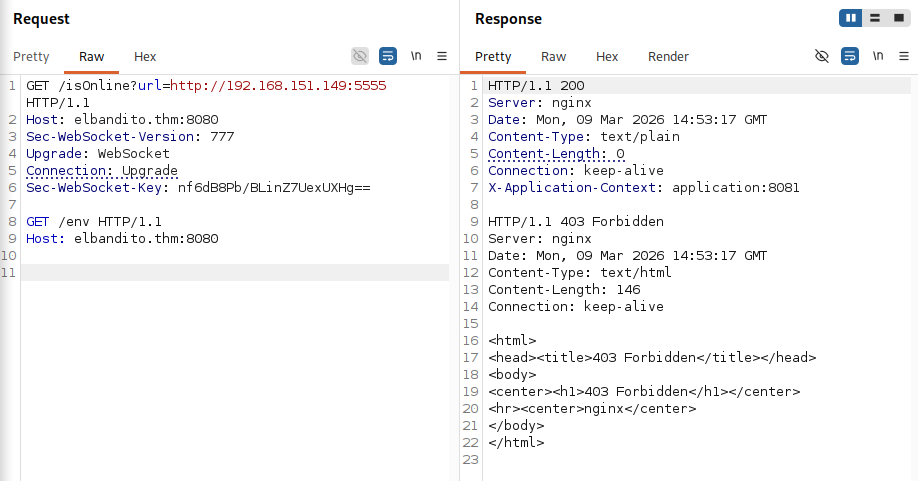This screenshot has height=481, width=918.
Task: Select side-by-side split layout icon
Action: (851, 18)
